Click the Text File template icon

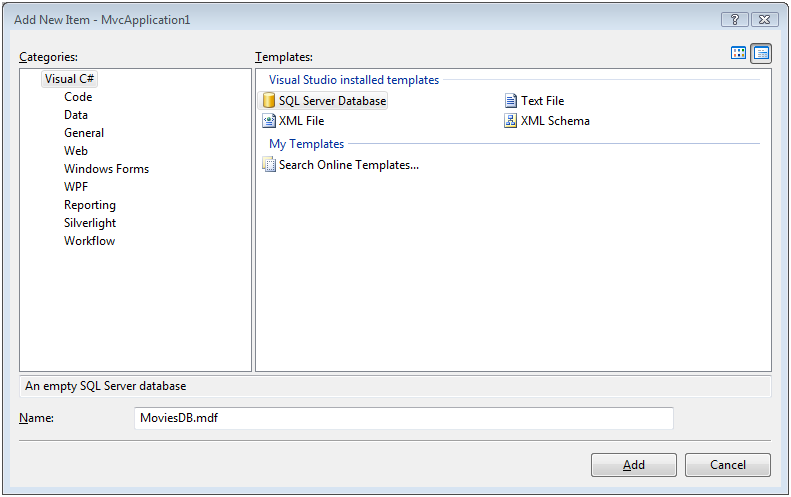point(511,101)
